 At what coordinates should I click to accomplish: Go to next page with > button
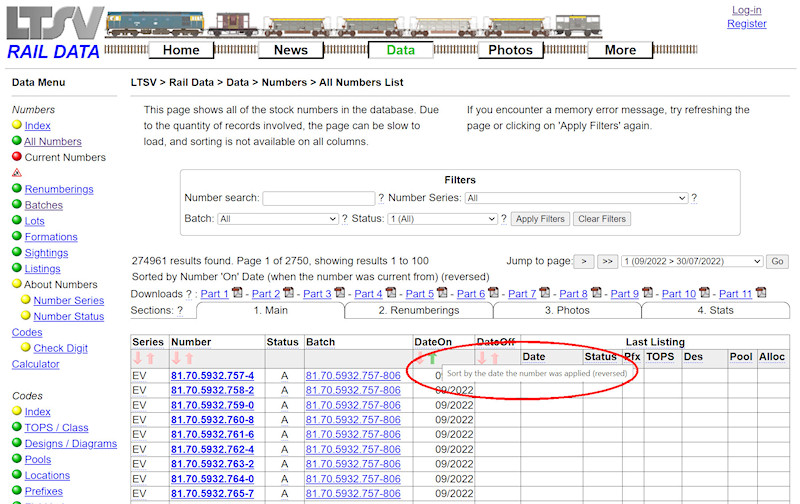585,261
